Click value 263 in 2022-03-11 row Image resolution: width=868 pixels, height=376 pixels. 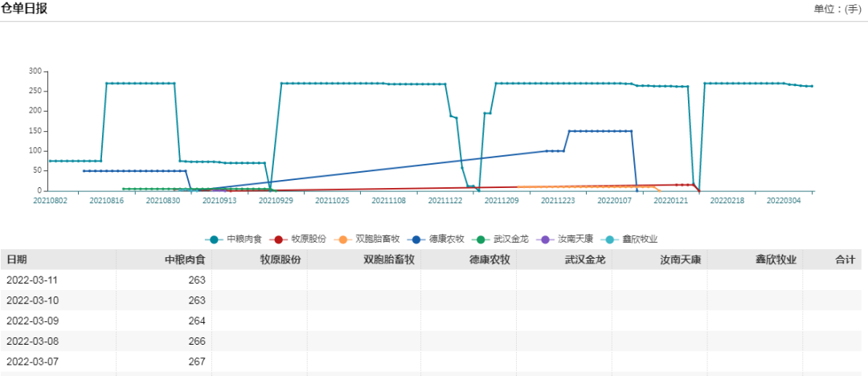[x=197, y=280]
